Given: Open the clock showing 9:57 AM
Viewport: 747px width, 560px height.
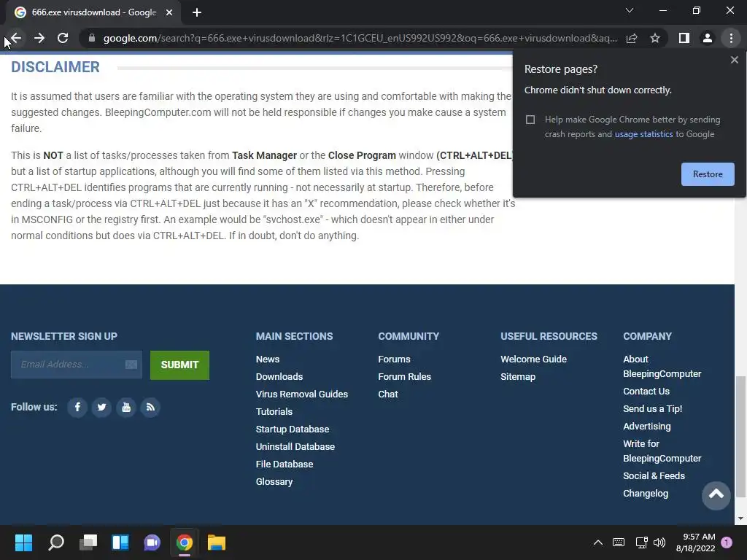Looking at the screenshot, I should coord(695,542).
